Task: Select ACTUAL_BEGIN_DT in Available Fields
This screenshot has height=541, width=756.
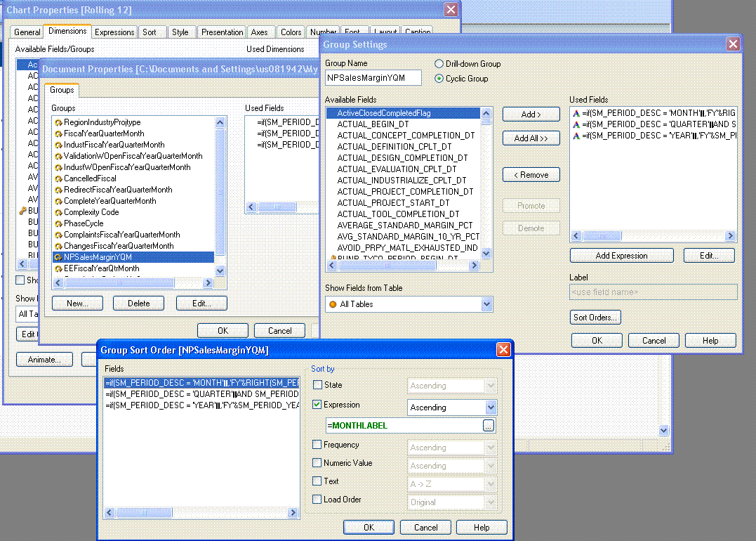Action: [373, 124]
